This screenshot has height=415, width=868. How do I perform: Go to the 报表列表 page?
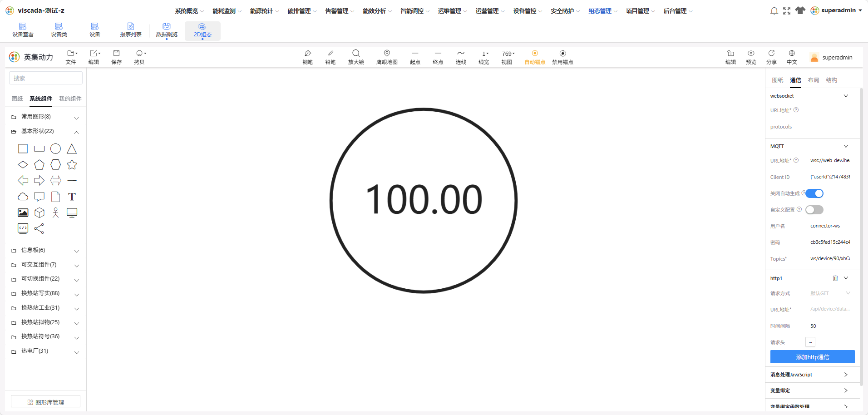point(131,30)
